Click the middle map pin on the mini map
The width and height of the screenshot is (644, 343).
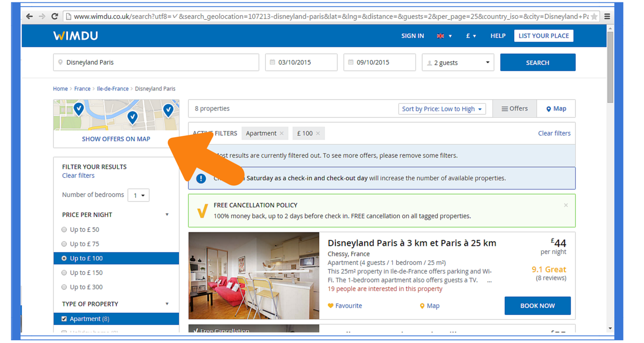133,118
